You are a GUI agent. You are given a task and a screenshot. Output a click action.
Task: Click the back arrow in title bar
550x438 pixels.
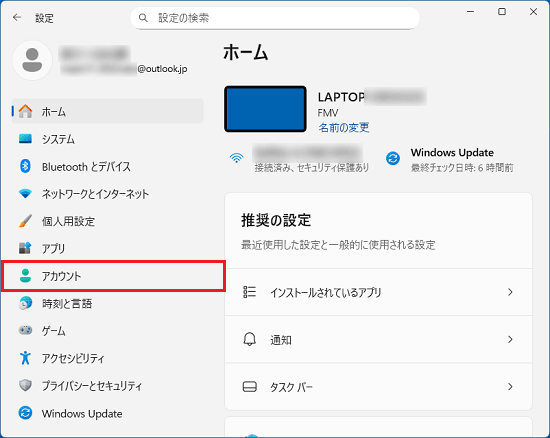click(x=17, y=18)
